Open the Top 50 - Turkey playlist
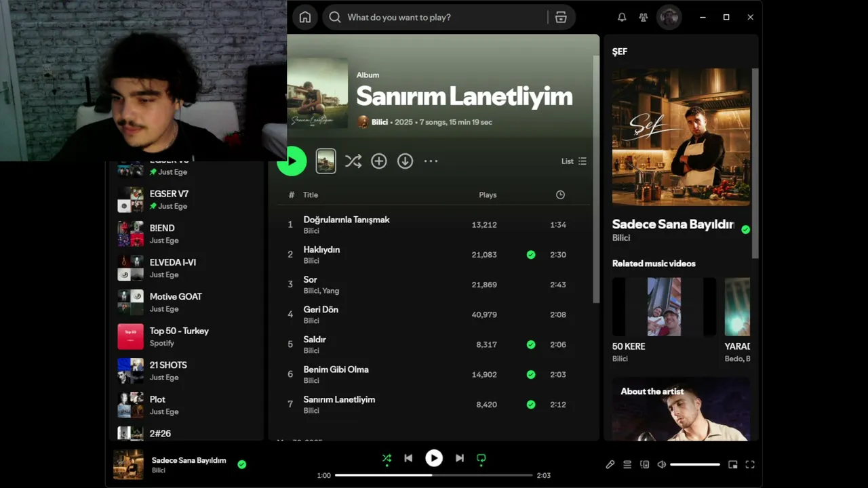This screenshot has width=868, height=488. click(x=186, y=337)
